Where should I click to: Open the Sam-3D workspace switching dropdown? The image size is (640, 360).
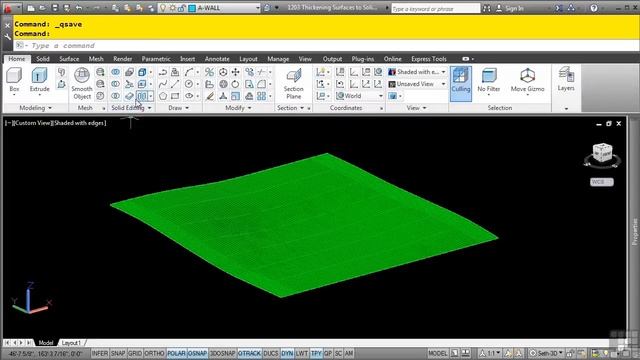pyautogui.click(x=547, y=353)
